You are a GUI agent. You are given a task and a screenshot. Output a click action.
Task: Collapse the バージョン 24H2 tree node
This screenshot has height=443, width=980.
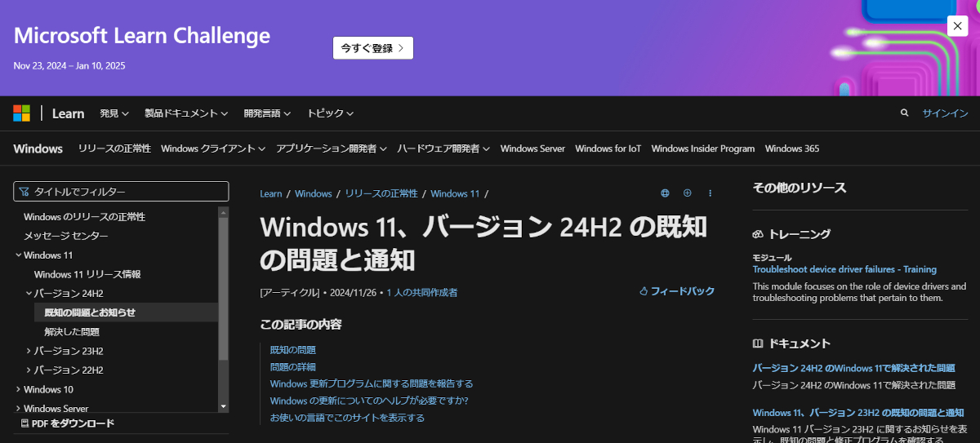coord(29,294)
